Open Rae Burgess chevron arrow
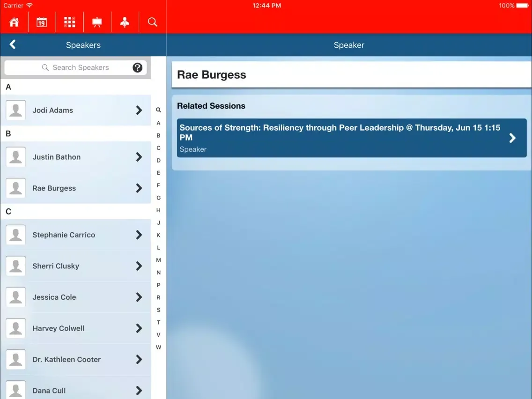Viewport: 532px width, 399px height. (139, 188)
